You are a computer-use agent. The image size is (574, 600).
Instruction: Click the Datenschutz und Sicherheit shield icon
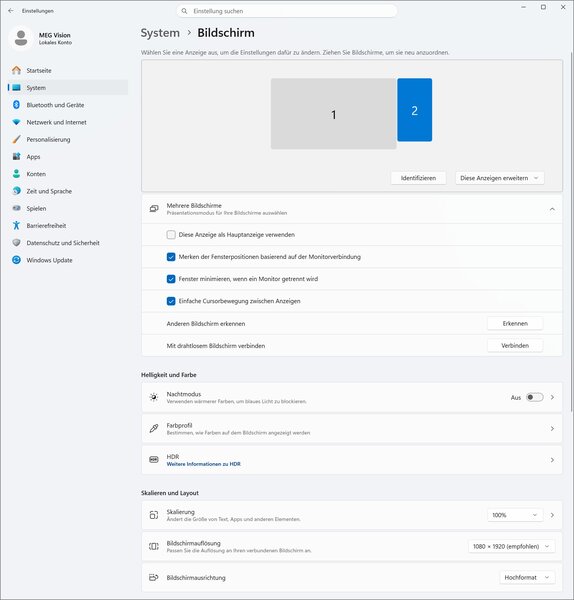(16, 243)
